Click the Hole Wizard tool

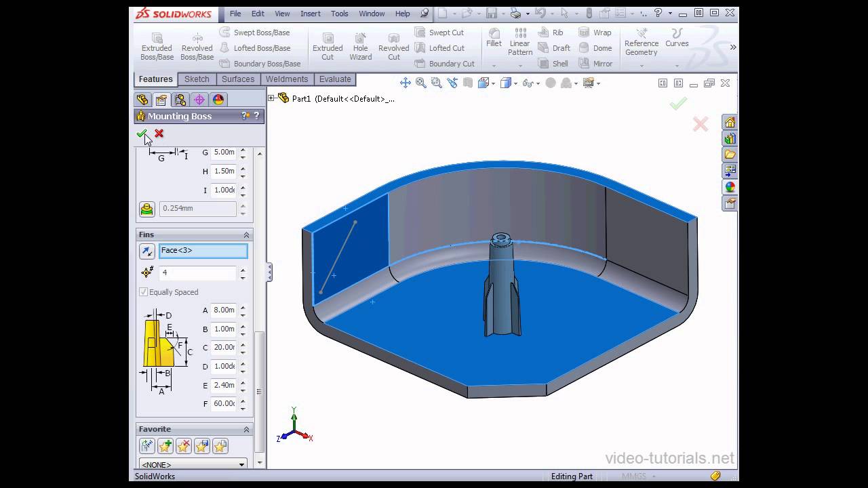[x=361, y=47]
